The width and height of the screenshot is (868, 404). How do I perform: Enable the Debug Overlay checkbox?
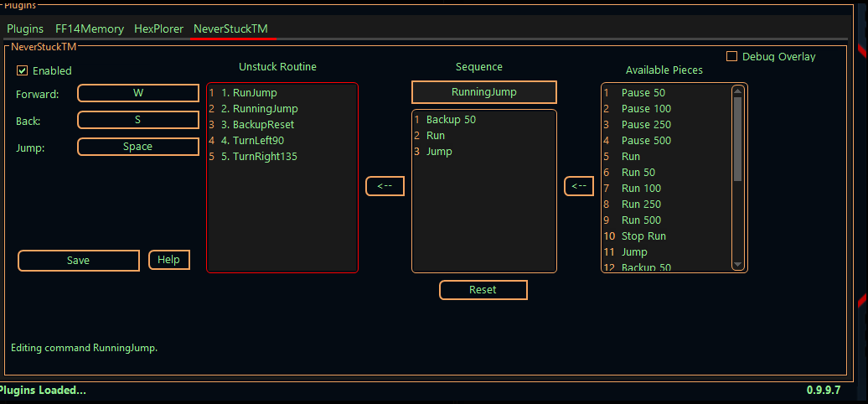[731, 56]
